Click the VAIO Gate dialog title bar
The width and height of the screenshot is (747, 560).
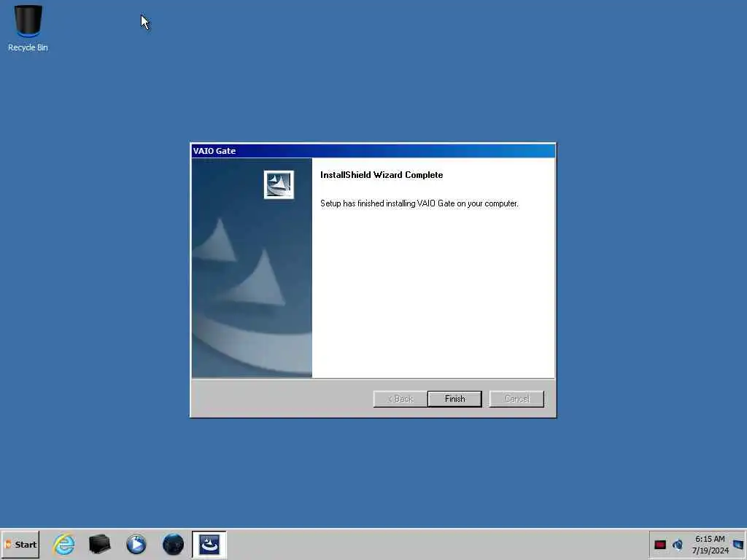(x=373, y=151)
